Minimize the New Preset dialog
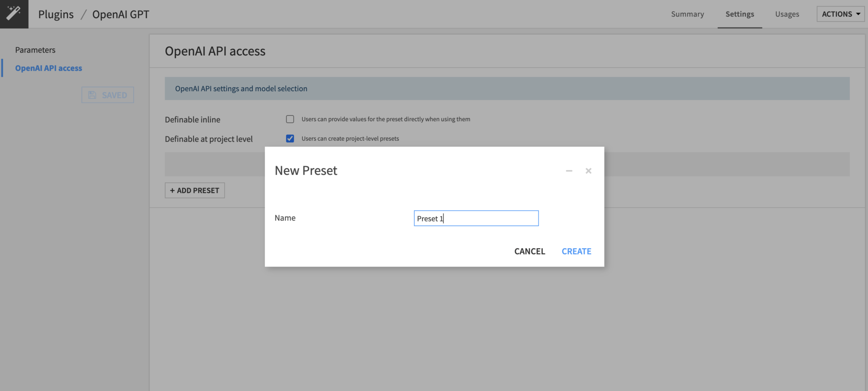868x391 pixels. [569, 171]
